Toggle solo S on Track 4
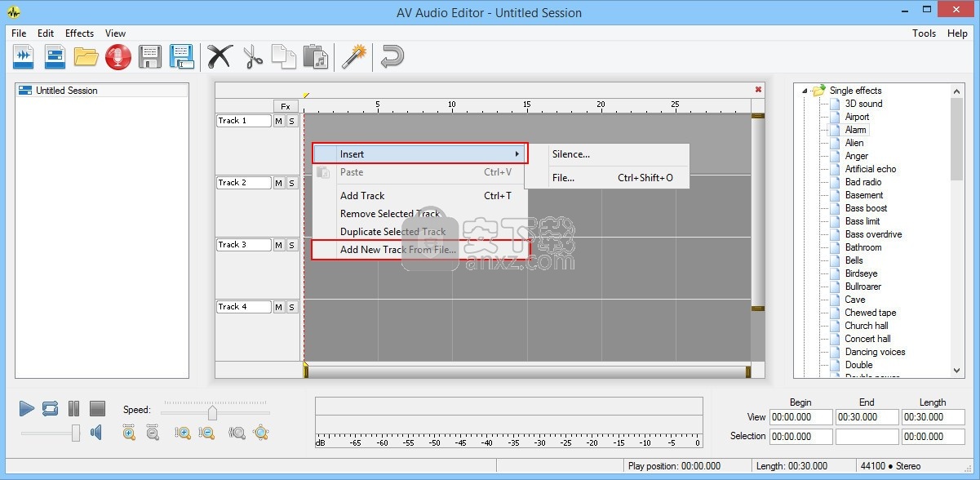 (x=291, y=307)
